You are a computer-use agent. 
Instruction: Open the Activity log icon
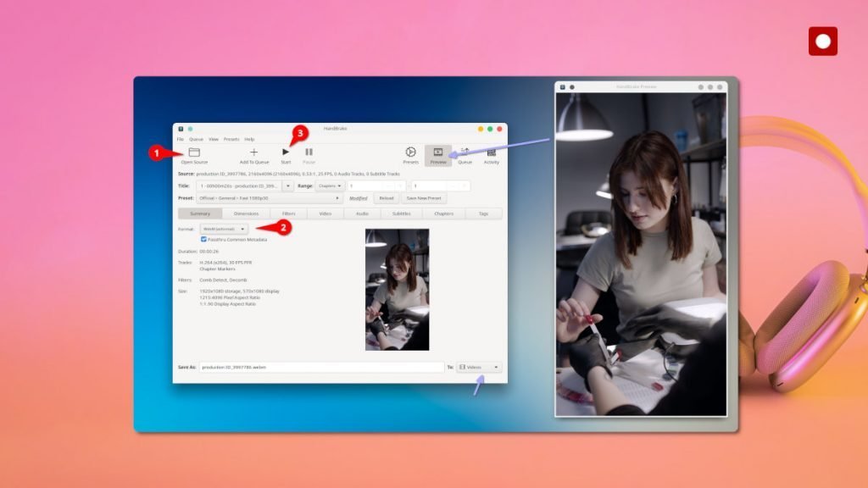pyautogui.click(x=492, y=152)
